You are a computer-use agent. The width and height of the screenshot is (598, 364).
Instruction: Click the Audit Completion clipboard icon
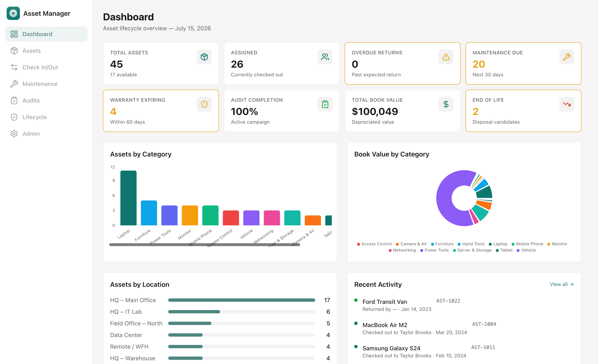point(325,104)
